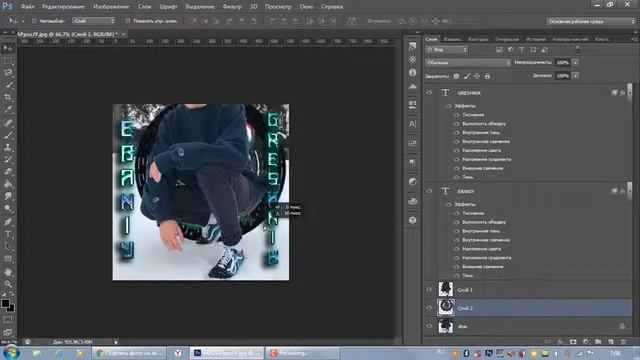Switch to the История tab
Image resolution: width=640 pixels, height=360 pixels.
536,39
